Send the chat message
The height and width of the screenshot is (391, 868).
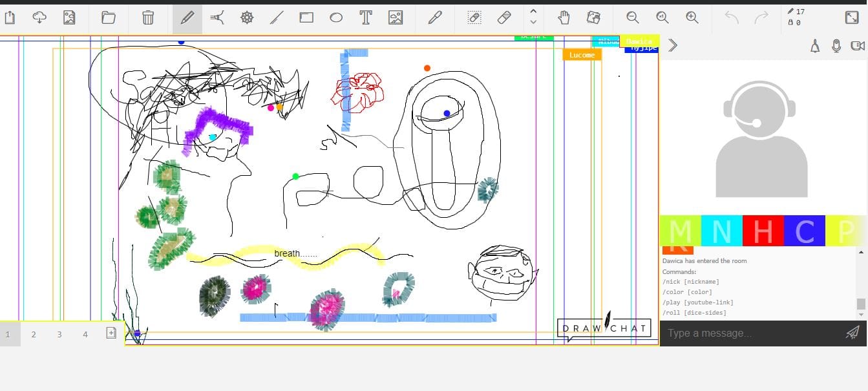click(852, 333)
